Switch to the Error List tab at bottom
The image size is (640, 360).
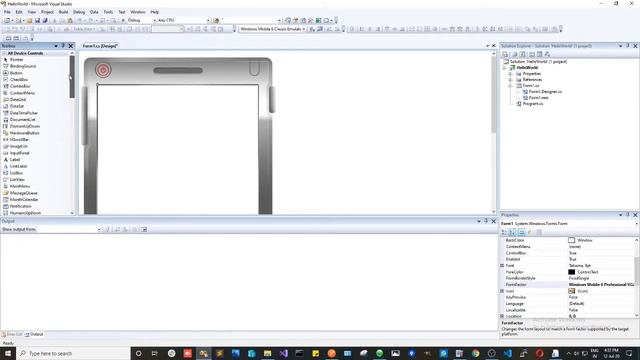point(12,334)
